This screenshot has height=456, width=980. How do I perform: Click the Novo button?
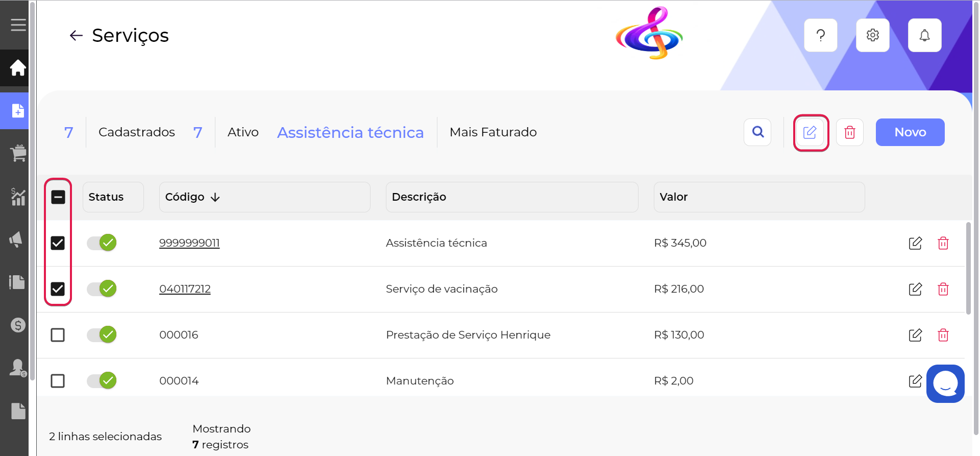click(910, 132)
